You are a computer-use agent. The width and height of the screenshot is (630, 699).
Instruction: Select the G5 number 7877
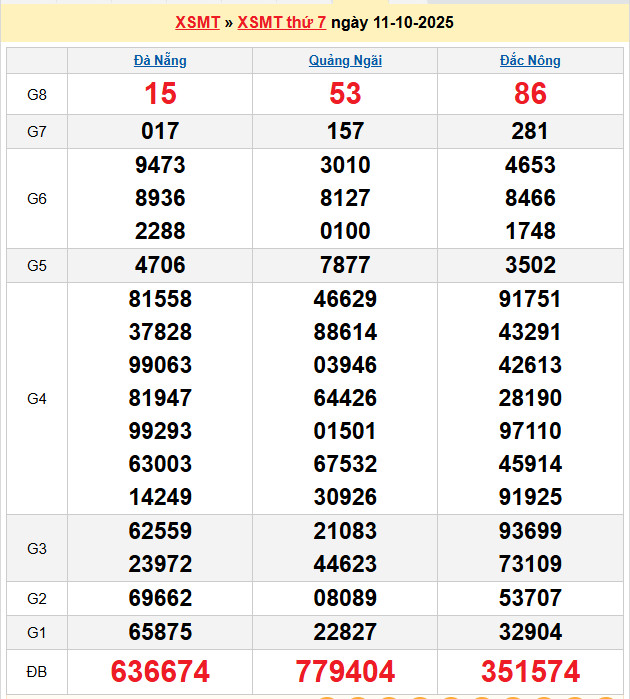point(345,265)
